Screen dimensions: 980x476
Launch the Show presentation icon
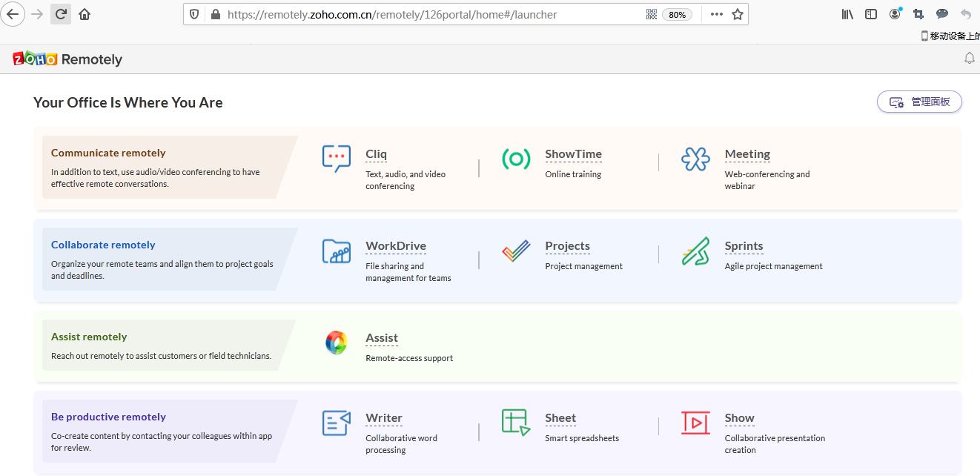(695, 423)
